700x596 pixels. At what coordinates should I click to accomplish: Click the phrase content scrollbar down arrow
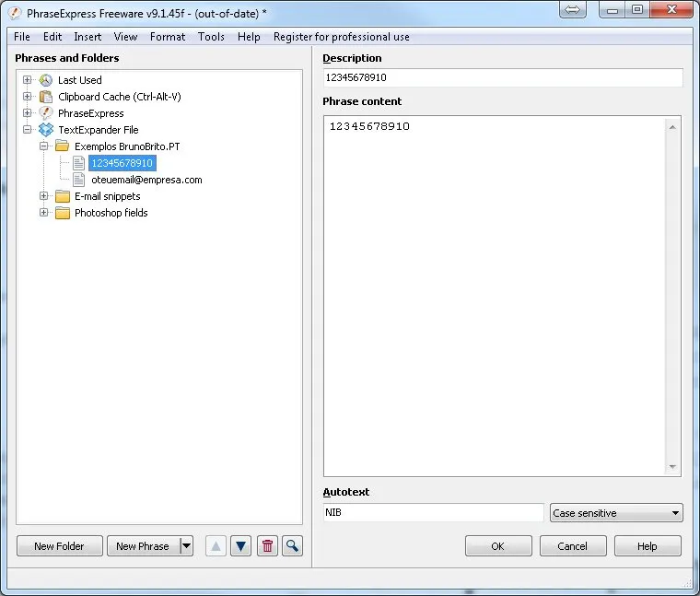point(672,467)
